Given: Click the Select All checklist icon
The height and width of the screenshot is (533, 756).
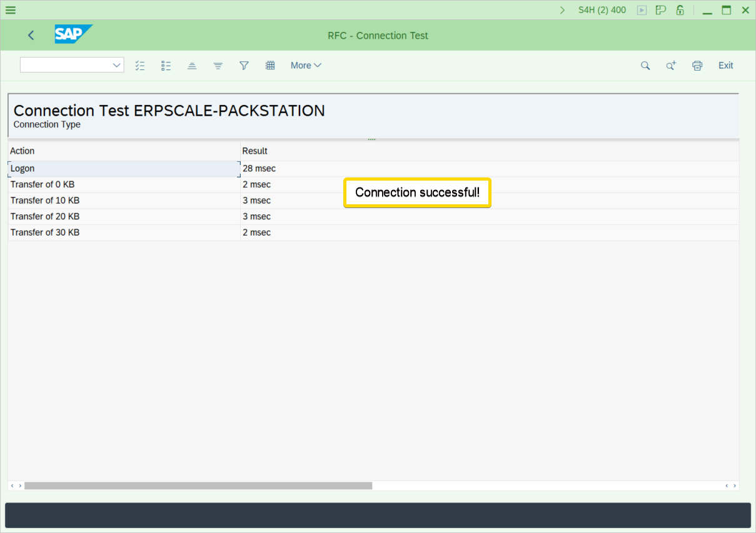Looking at the screenshot, I should pyautogui.click(x=140, y=66).
